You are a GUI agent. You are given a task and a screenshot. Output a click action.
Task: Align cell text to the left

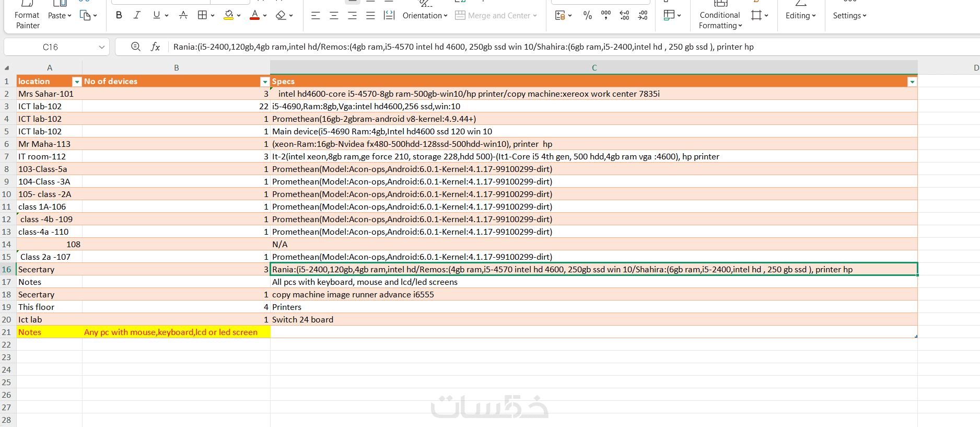click(316, 16)
